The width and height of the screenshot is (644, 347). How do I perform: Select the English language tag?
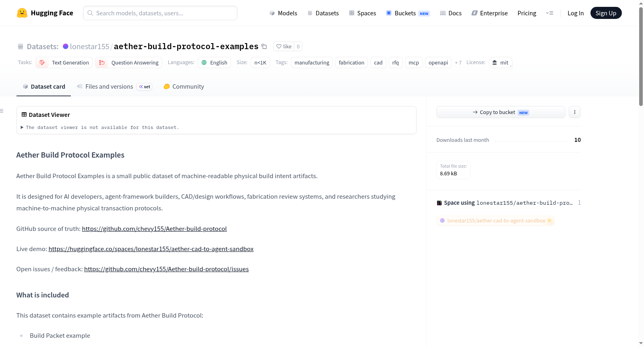coord(214,62)
